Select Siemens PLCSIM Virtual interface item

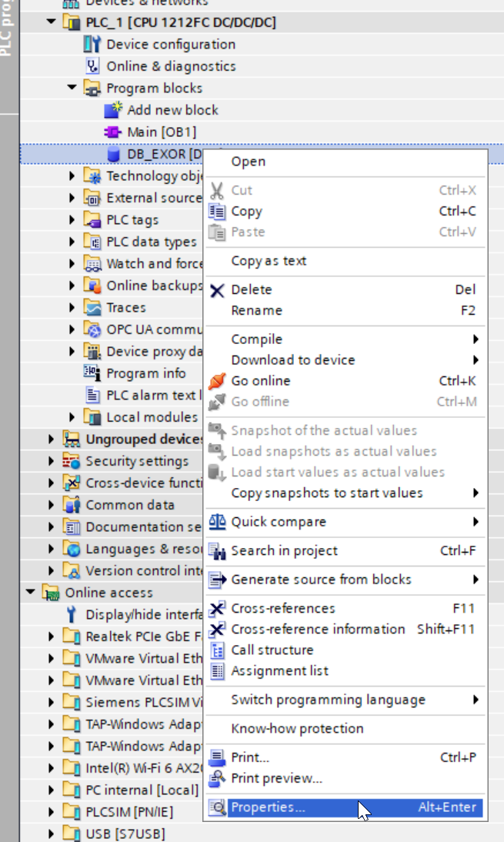(144, 703)
